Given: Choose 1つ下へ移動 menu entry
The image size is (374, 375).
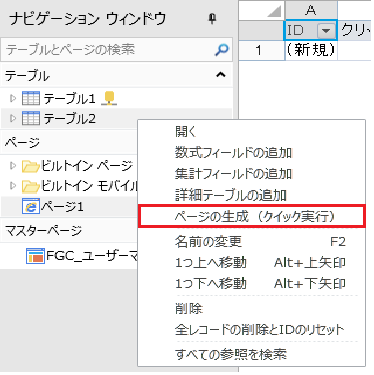Looking at the screenshot, I should [252, 284].
